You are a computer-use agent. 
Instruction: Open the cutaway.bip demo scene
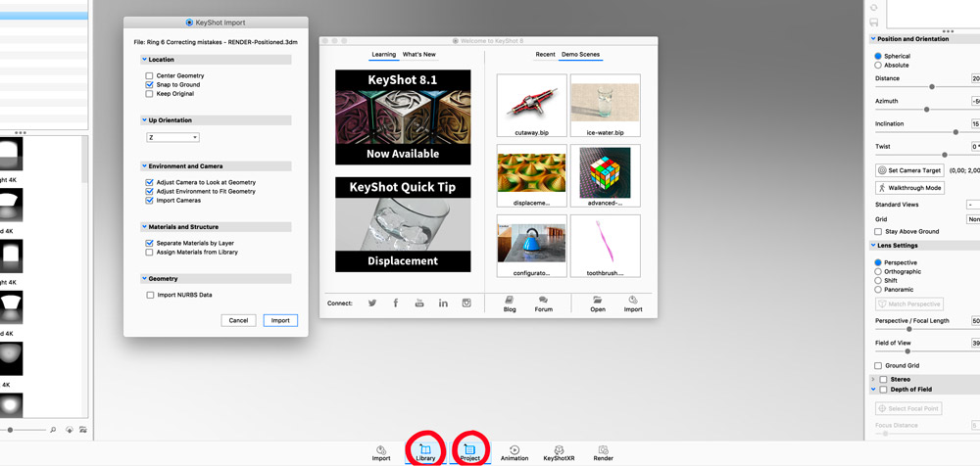pos(532,105)
